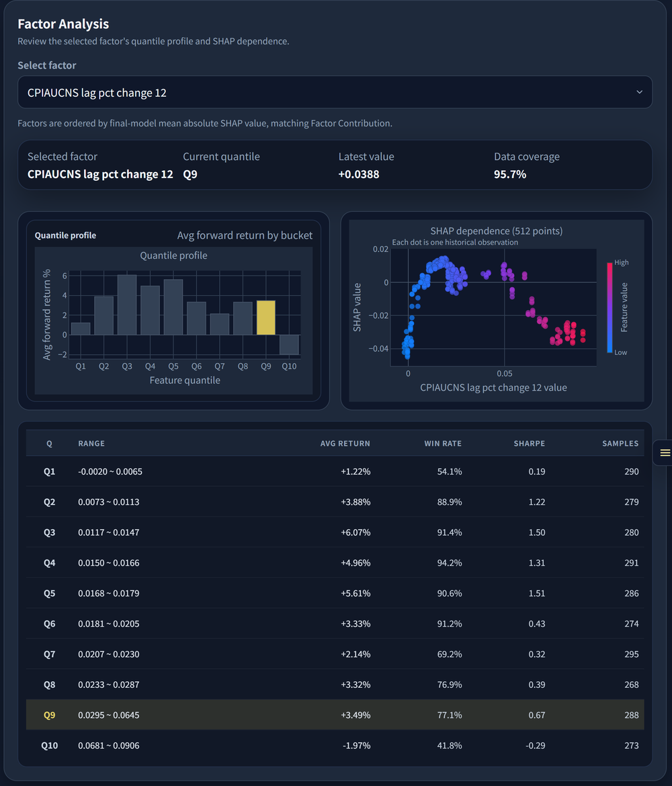672x786 pixels.
Task: Click the dropdown chevron arrow icon
Action: [x=640, y=92]
